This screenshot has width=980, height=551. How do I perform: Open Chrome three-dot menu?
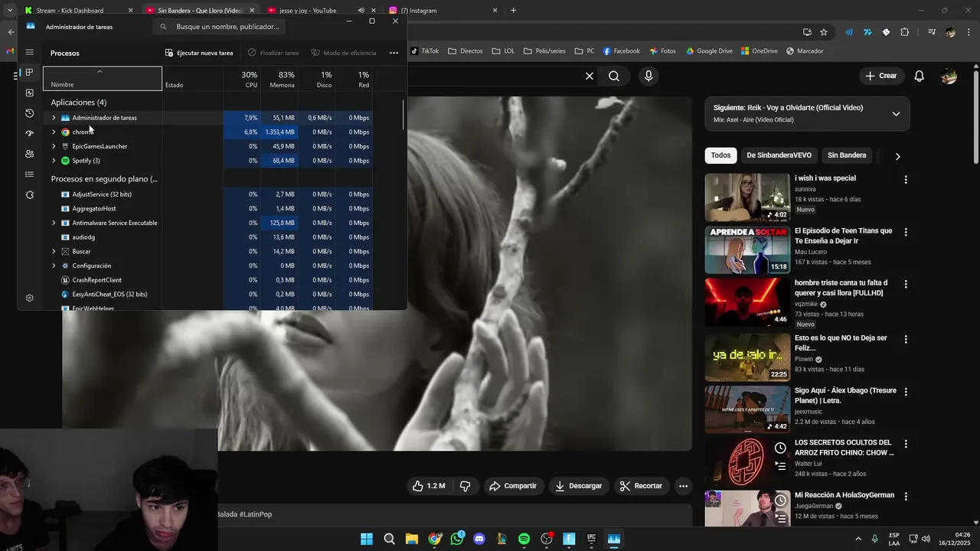click(969, 32)
